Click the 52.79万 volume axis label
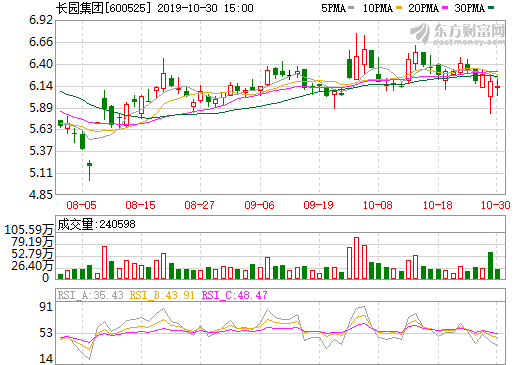Viewport: 520px width, 365px height. [32, 254]
